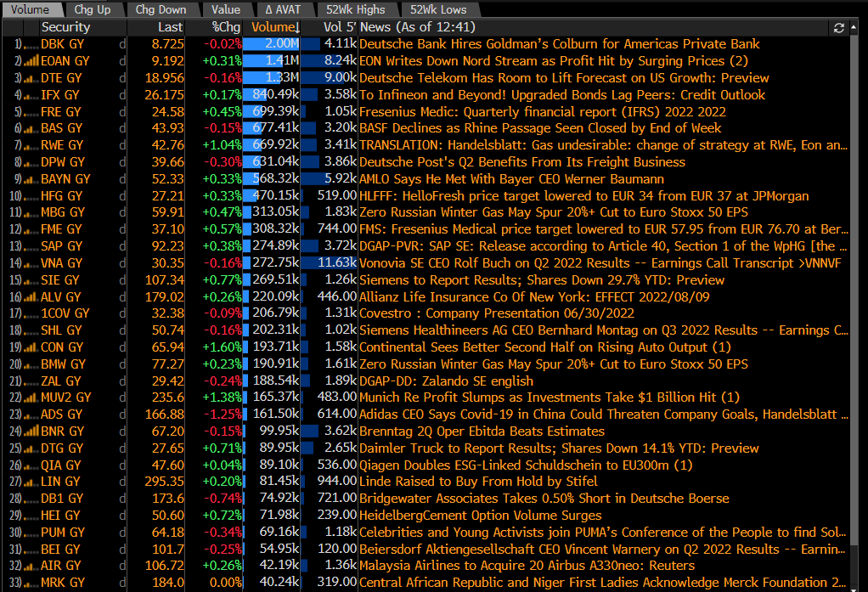Open Bridgewater Short in Deutsche Boerse headline
Screen dimensions: 868x592
click(x=544, y=499)
